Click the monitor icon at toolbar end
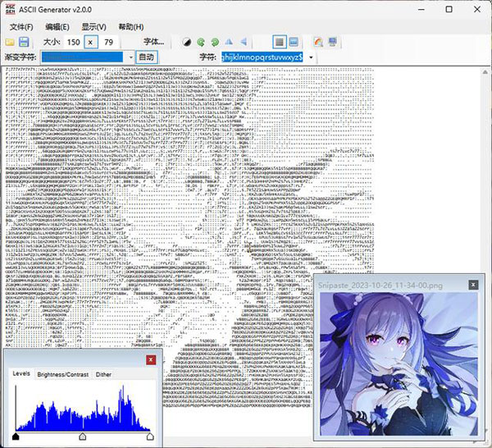 tap(332, 42)
